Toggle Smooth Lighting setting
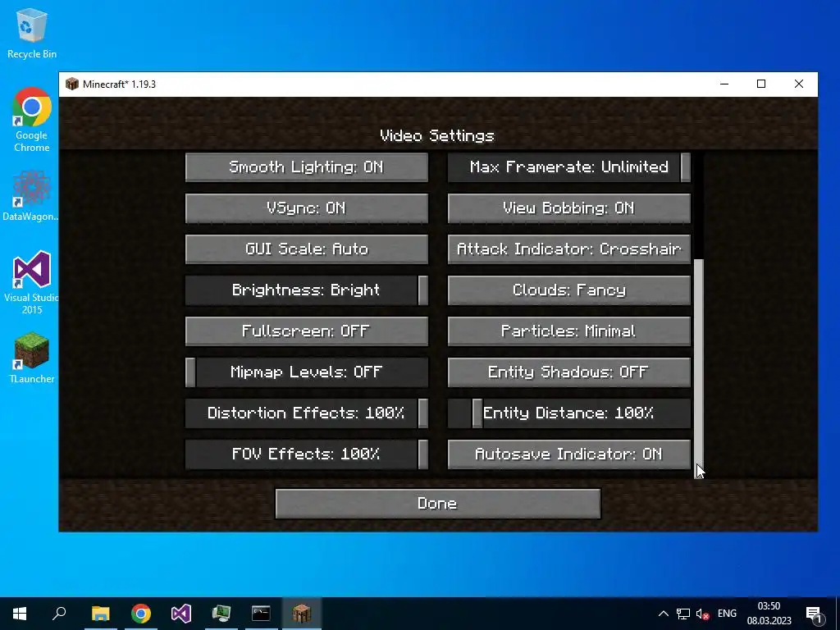Screen dimensions: 840x630 point(307,167)
